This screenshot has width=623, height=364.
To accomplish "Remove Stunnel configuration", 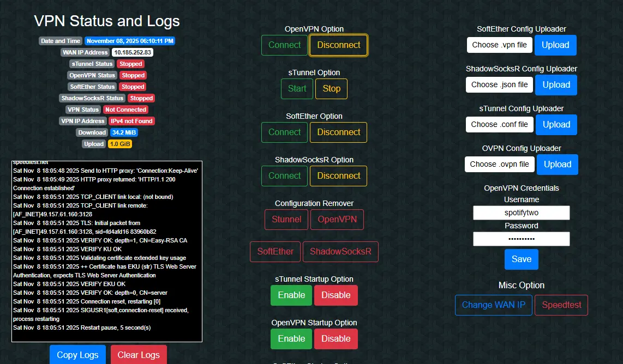I will [x=286, y=220].
